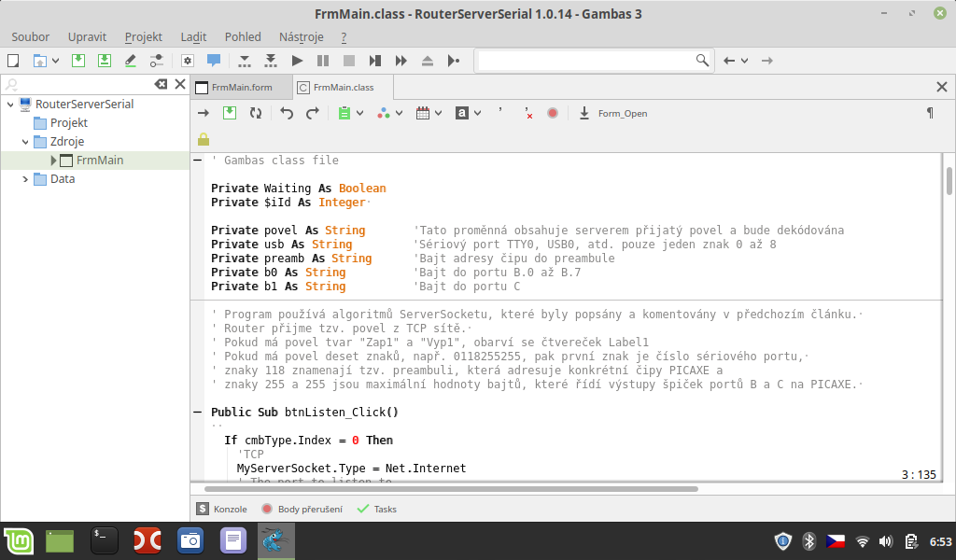The height and width of the screenshot is (560, 956).
Task: Click the pilcrow show whitespace icon
Action: point(929,113)
